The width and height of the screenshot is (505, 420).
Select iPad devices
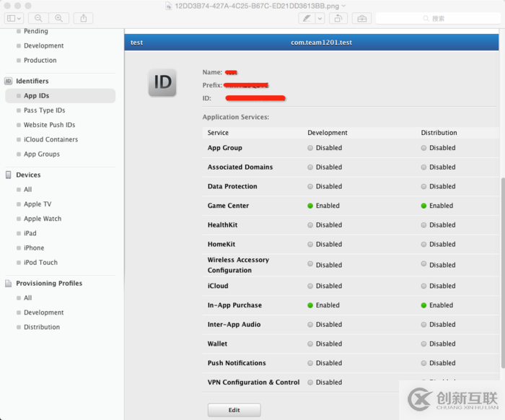(x=30, y=233)
